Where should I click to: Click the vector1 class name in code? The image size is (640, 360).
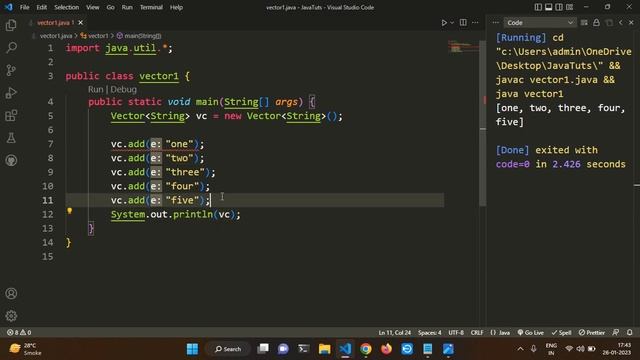[x=159, y=76]
